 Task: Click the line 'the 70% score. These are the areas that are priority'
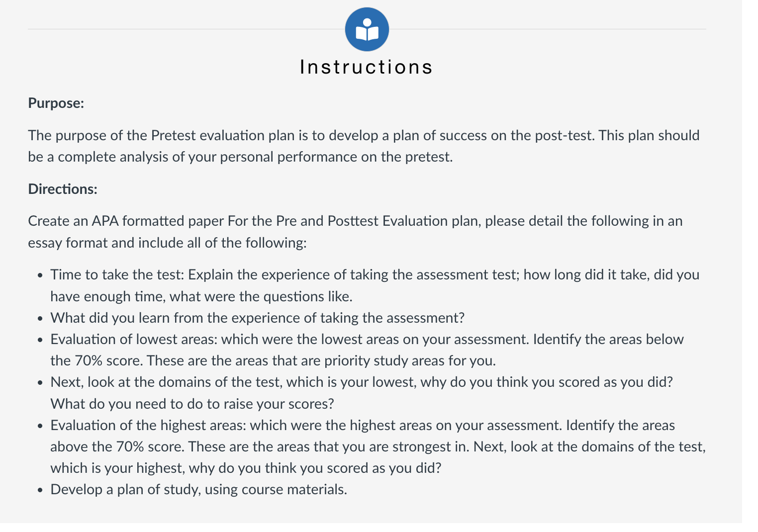tap(273, 360)
